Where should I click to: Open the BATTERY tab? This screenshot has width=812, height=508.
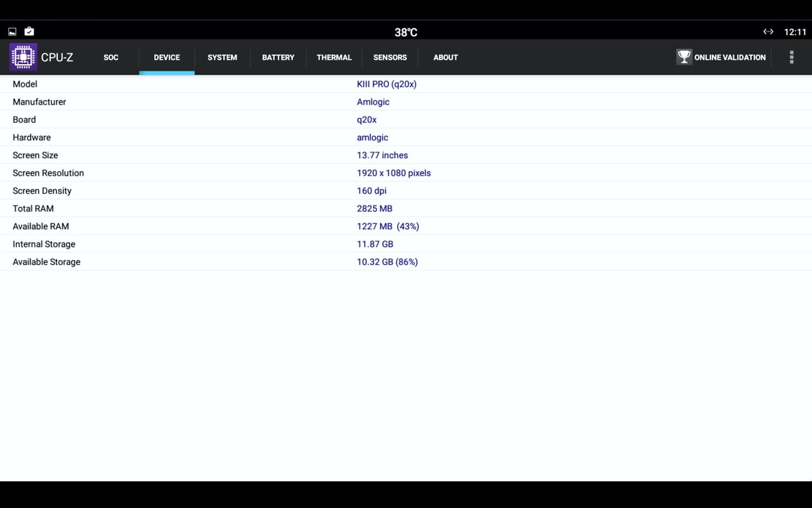click(x=278, y=57)
